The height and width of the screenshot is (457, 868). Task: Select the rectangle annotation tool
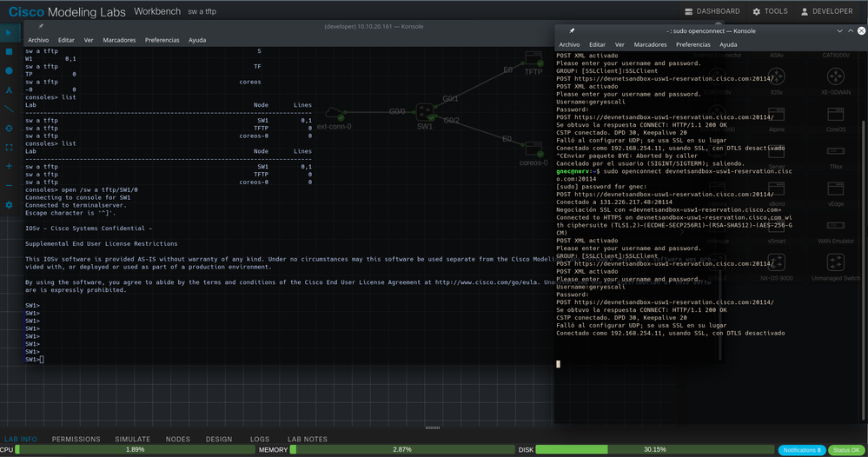tap(9, 51)
